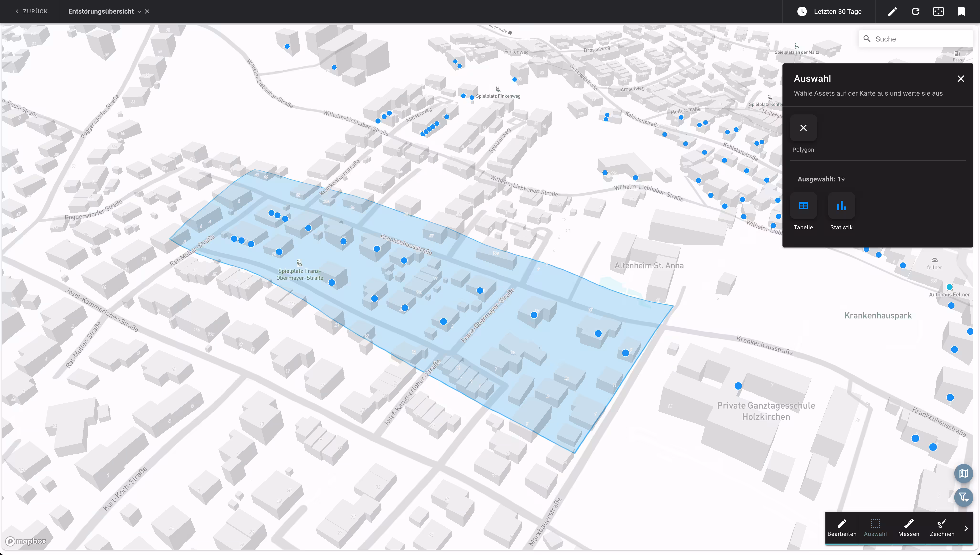
Task: Select the Messen measuring tool
Action: pos(908,528)
